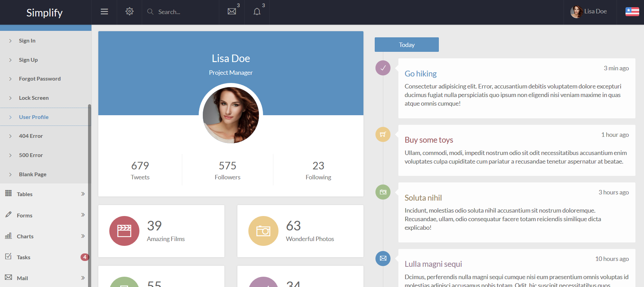
Task: Expand the Tables submenu arrow
Action: coord(83,194)
